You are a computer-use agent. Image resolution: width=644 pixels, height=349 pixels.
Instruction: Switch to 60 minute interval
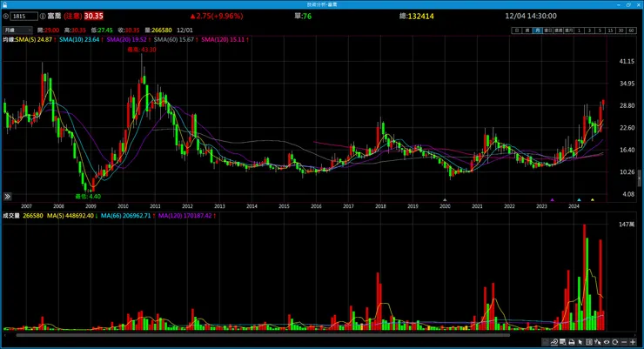pyautogui.click(x=631, y=30)
